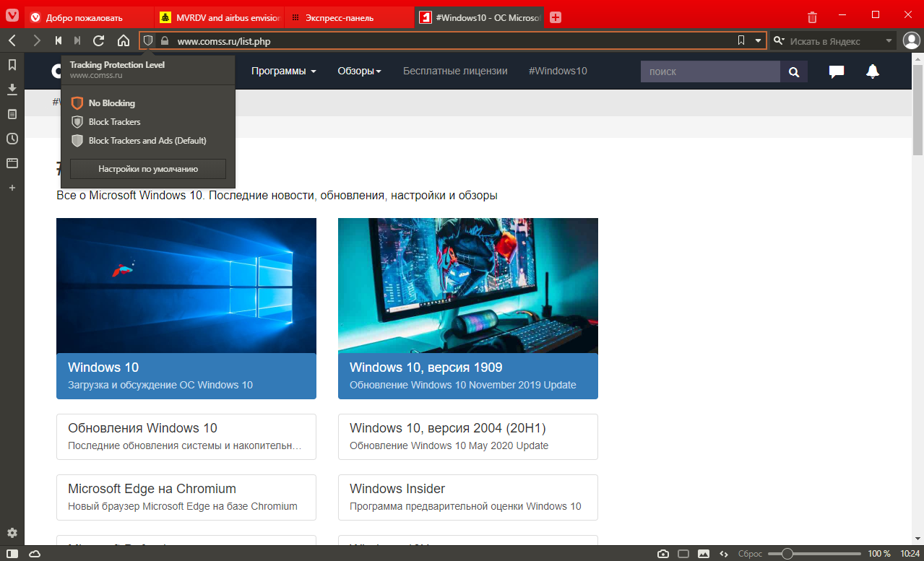Open the sync cloud status
This screenshot has width=924, height=561.
(34, 554)
